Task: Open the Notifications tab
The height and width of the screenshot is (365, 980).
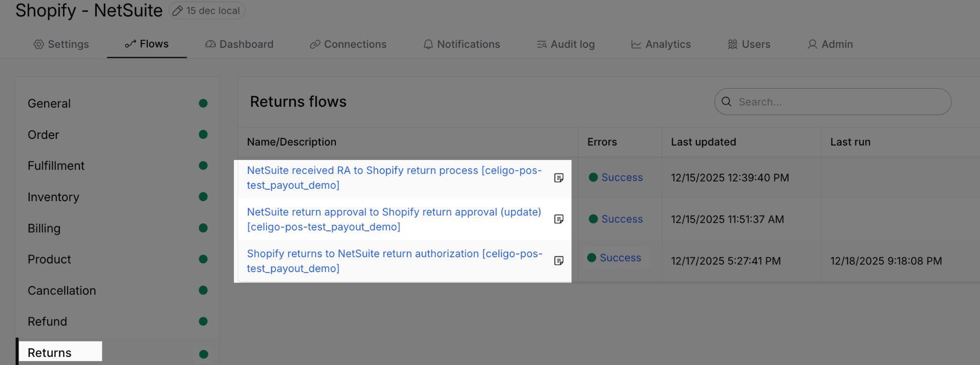Action: point(462,44)
